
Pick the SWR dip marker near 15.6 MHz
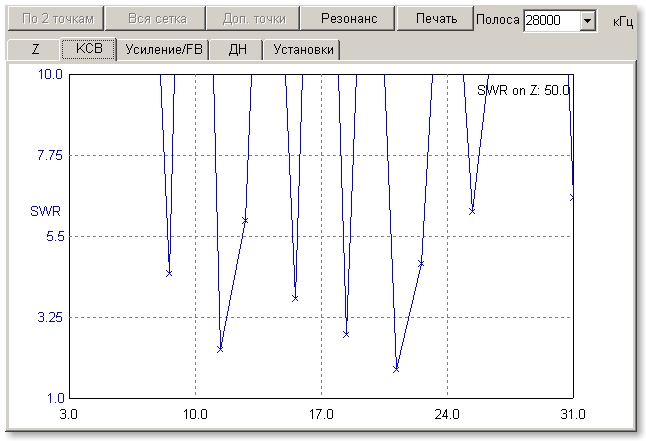tap(295, 298)
